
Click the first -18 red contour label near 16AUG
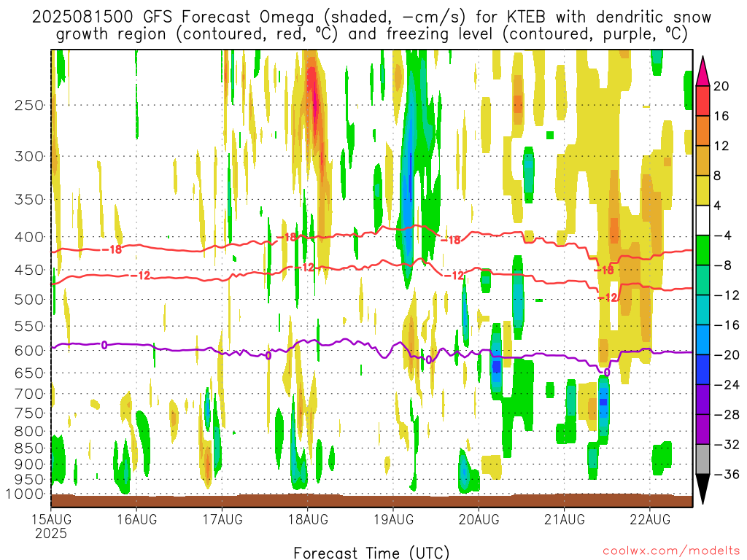tap(112, 249)
